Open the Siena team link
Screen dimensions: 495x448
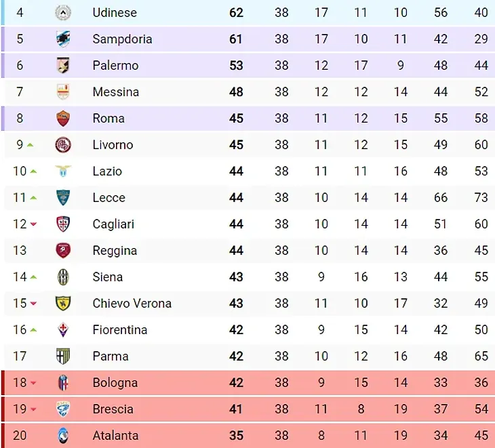click(x=107, y=277)
